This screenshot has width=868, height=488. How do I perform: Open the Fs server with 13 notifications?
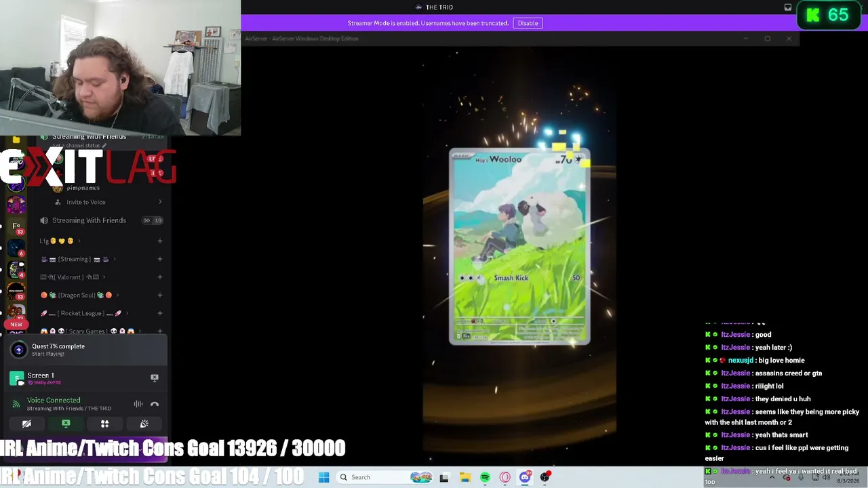(16, 226)
